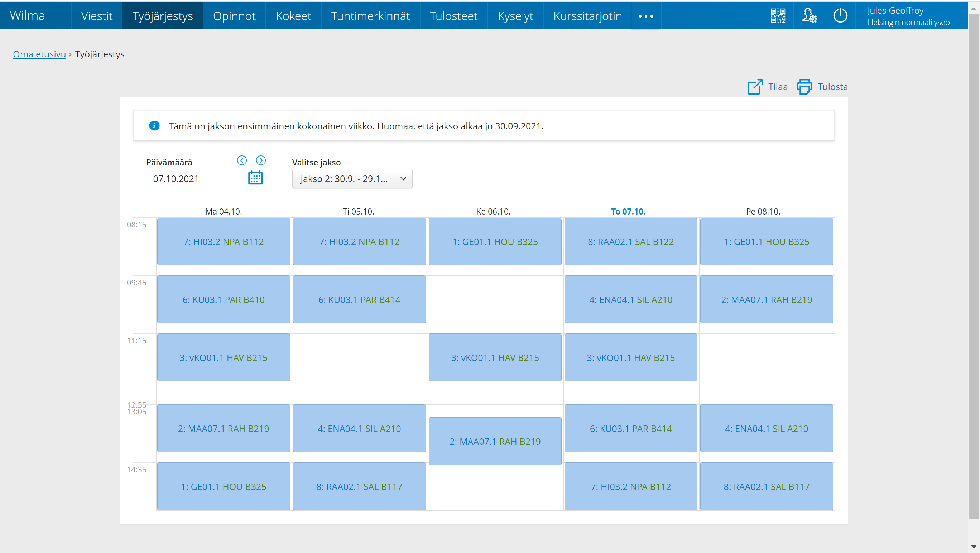The height and width of the screenshot is (553, 980).
Task: Expand the Valitse jakso dropdown
Action: pyautogui.click(x=352, y=178)
